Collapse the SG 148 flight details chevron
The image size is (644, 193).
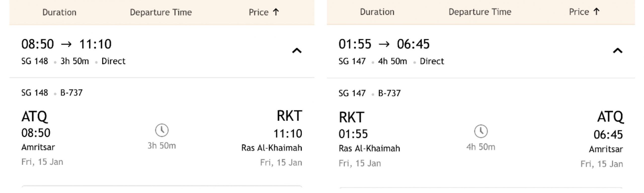click(x=297, y=51)
